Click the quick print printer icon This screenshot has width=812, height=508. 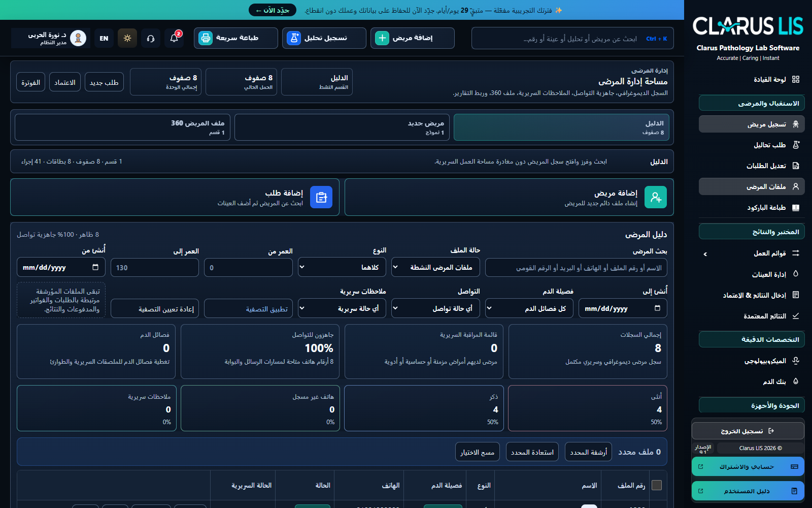coord(206,38)
